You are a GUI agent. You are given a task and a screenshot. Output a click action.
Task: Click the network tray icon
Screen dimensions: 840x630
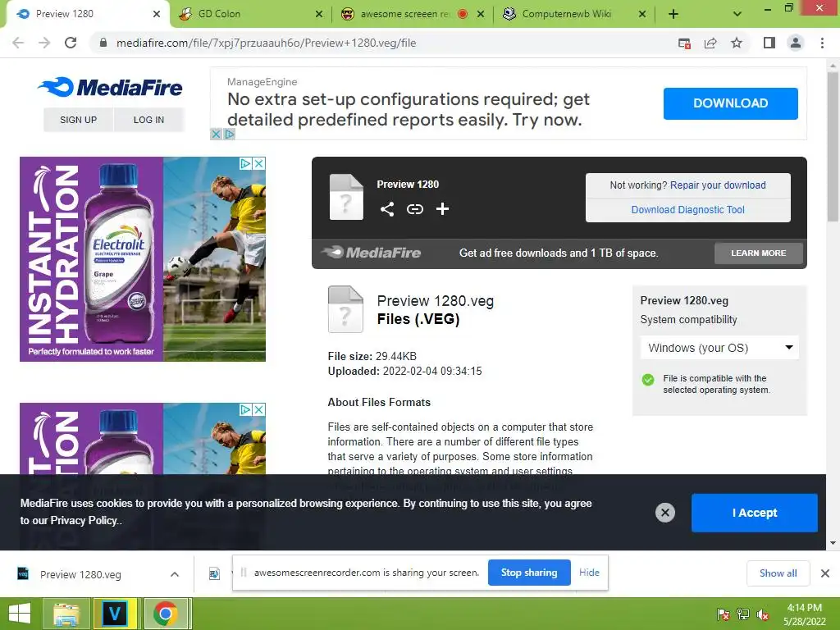(743, 614)
